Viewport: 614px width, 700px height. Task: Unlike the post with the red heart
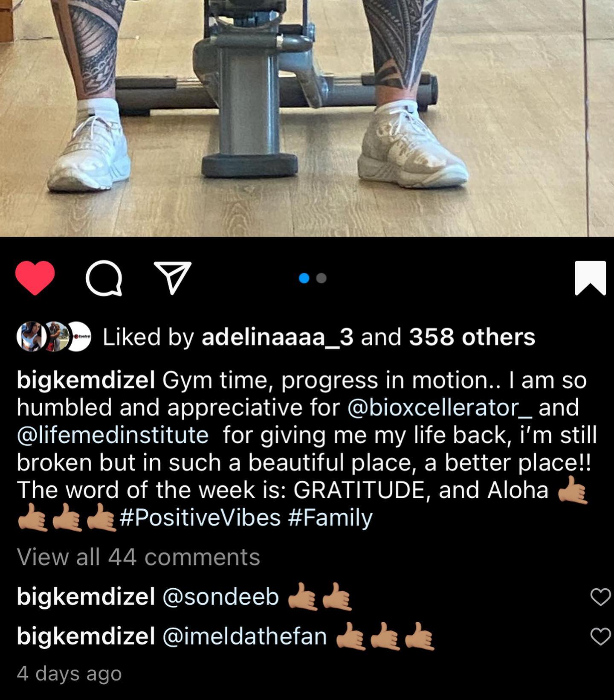[35, 278]
